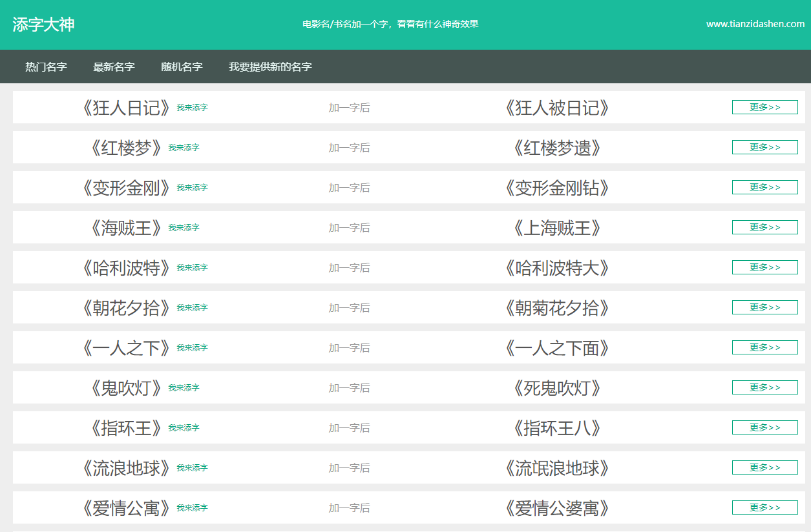The image size is (811, 532).
Task: Select the title 《指环王八》
Action: [x=556, y=428]
